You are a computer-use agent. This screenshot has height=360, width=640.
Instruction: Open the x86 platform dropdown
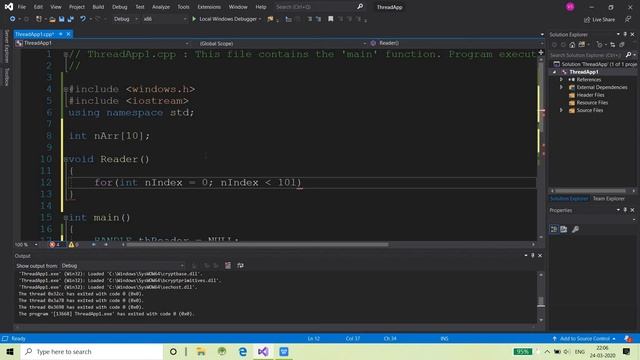coord(164,19)
